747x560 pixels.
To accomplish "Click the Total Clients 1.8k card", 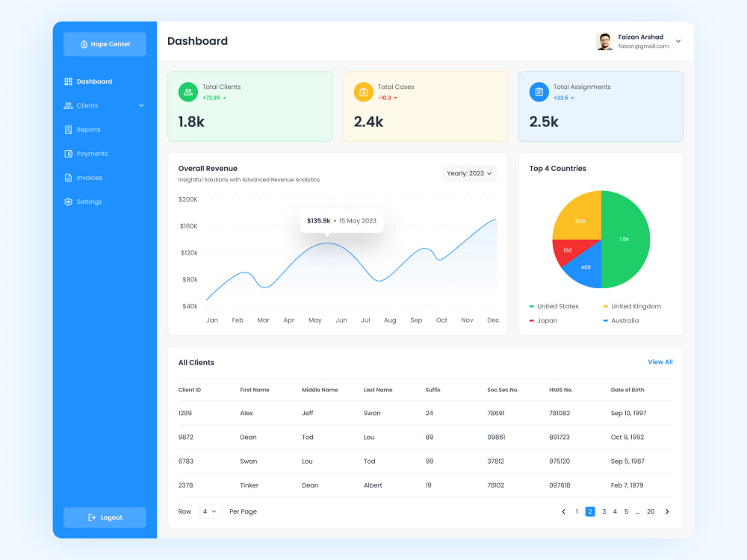I will pyautogui.click(x=250, y=106).
